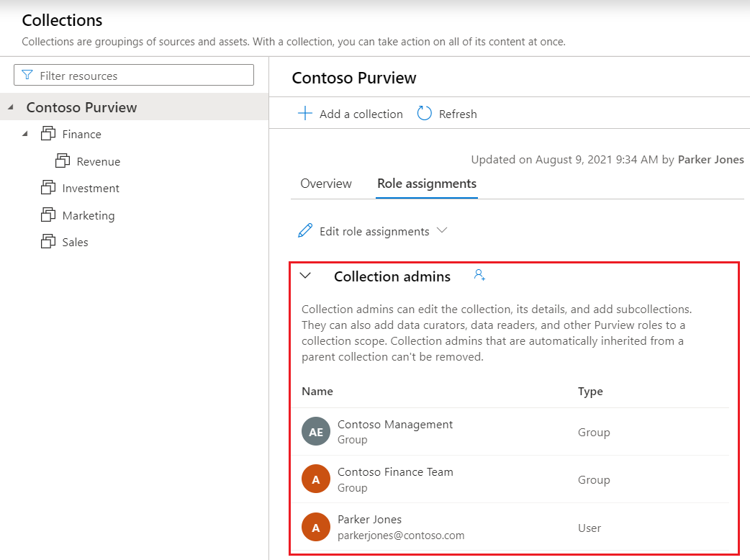Click the pencil icon for editing role assignments
This screenshot has height=560, width=750.
(305, 231)
